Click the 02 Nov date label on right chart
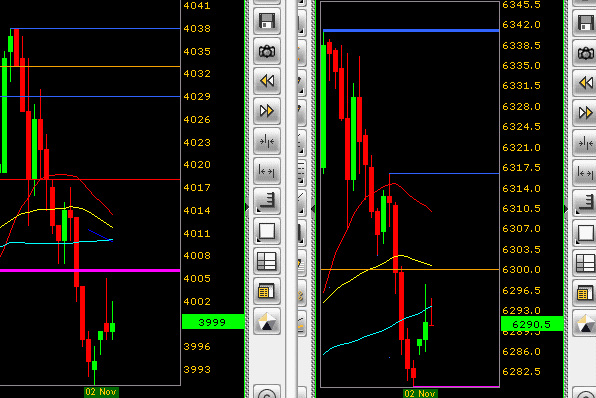The width and height of the screenshot is (596, 398). click(420, 393)
